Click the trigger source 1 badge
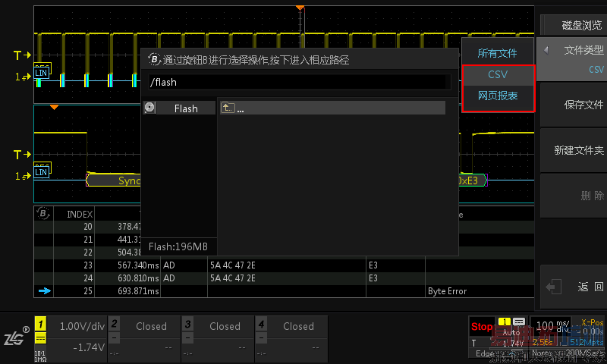The image size is (607, 364). [504, 322]
